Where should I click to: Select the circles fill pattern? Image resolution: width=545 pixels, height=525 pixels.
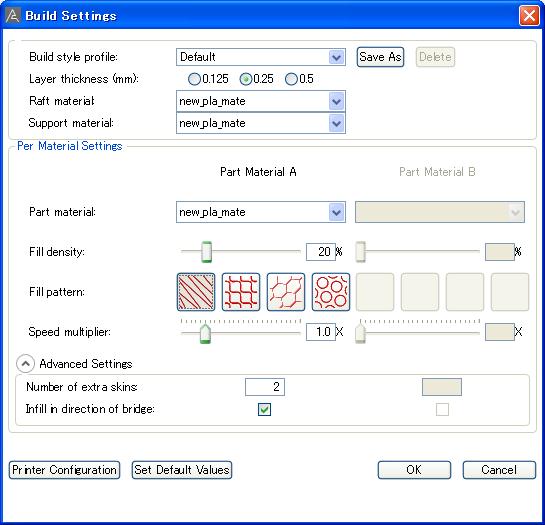[331, 292]
